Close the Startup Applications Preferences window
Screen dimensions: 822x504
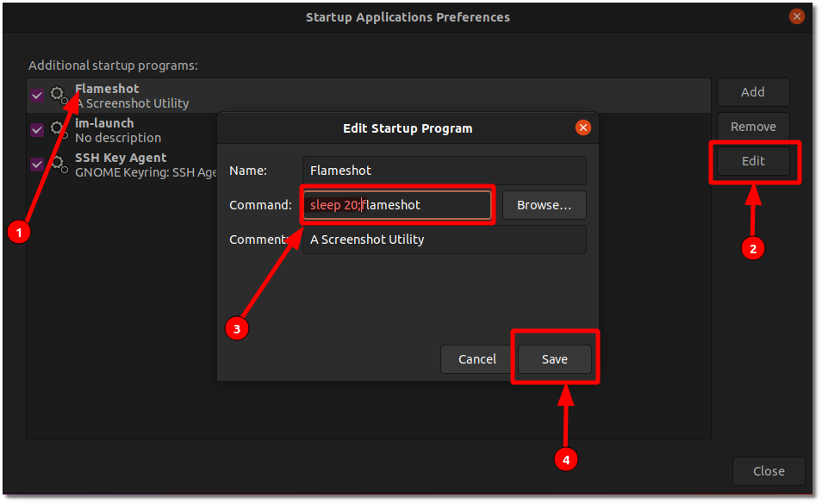click(x=797, y=16)
